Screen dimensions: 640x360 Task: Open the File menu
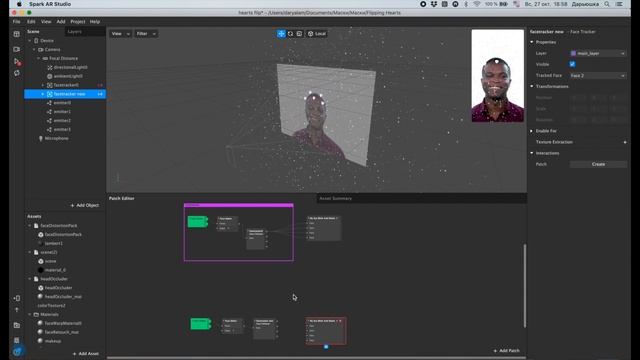16,22
